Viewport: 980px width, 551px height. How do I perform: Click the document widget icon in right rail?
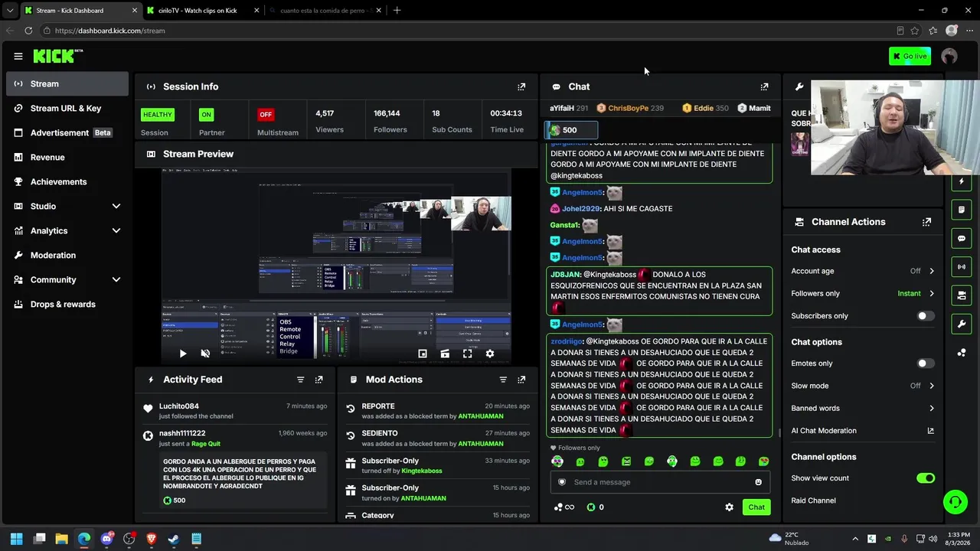(x=962, y=210)
